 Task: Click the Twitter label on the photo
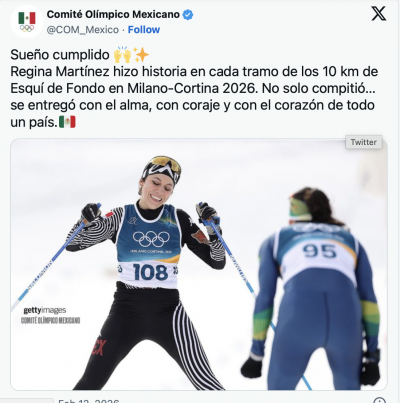pos(364,142)
